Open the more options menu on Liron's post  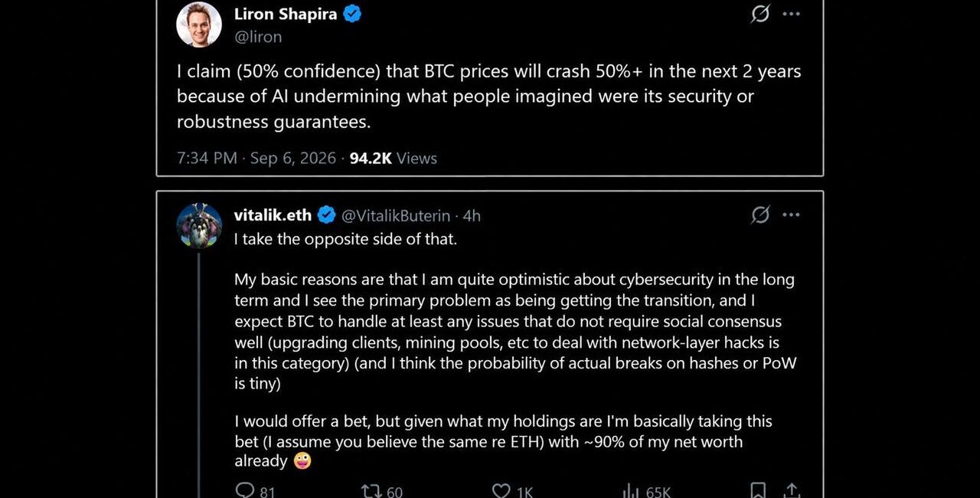coord(791,14)
